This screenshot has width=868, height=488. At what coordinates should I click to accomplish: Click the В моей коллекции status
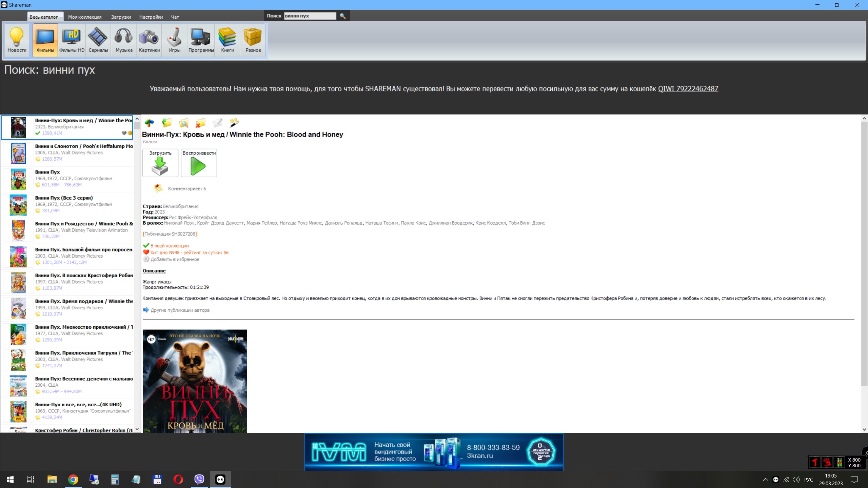pyautogui.click(x=170, y=246)
